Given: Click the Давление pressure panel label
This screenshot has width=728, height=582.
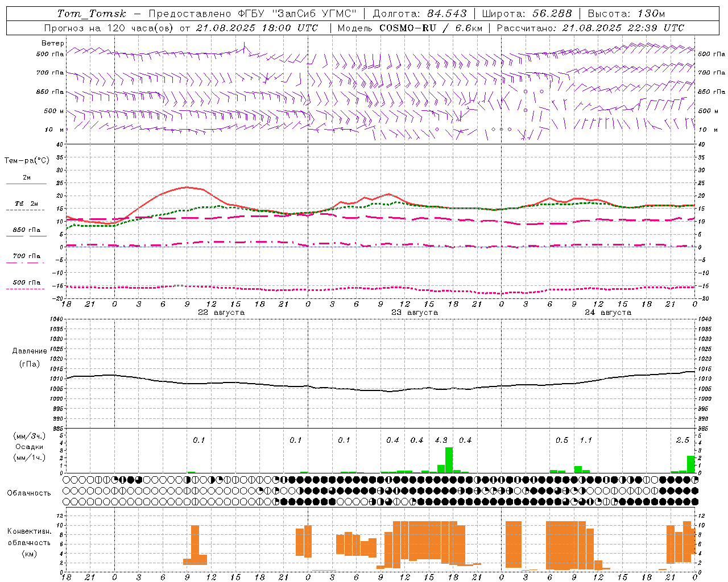Looking at the screenshot, I should pos(30,351).
